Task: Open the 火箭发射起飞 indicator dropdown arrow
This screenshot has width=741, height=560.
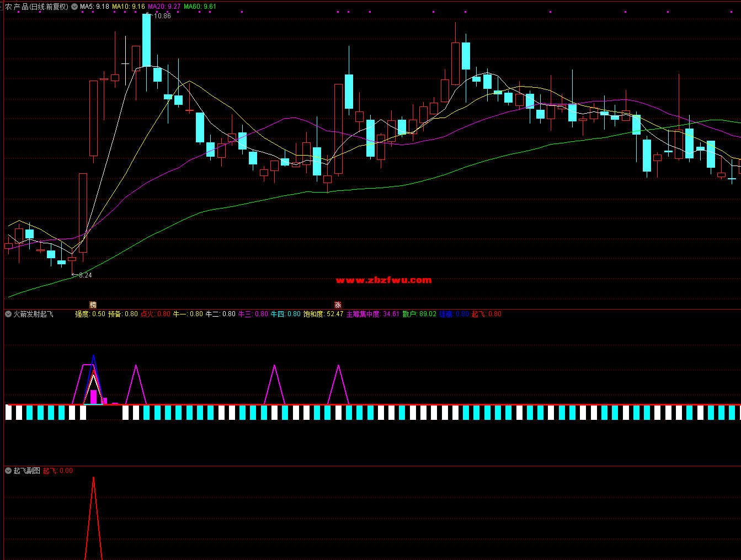Action: [x=8, y=314]
